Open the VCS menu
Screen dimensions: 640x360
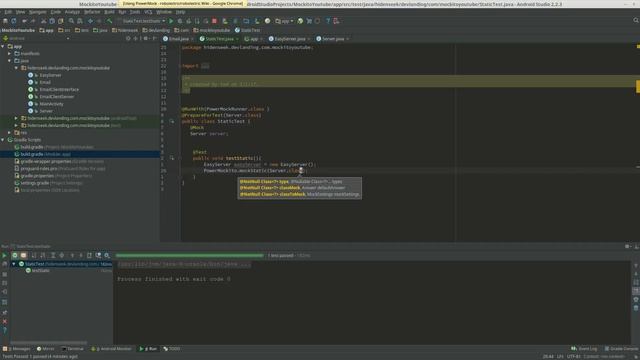coord(148,12)
